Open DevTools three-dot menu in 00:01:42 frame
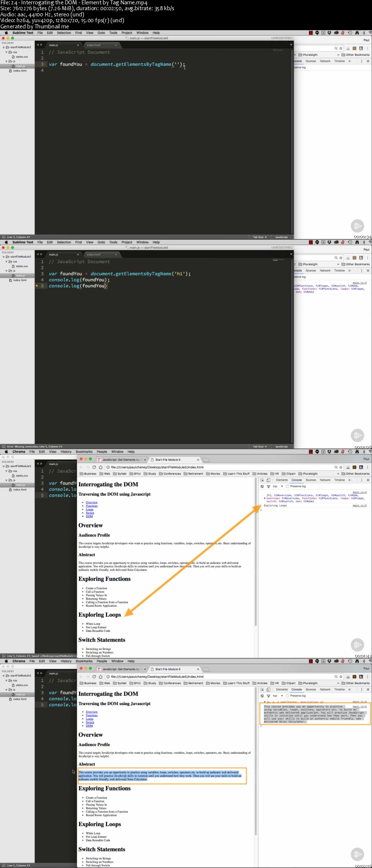 click(x=361, y=480)
